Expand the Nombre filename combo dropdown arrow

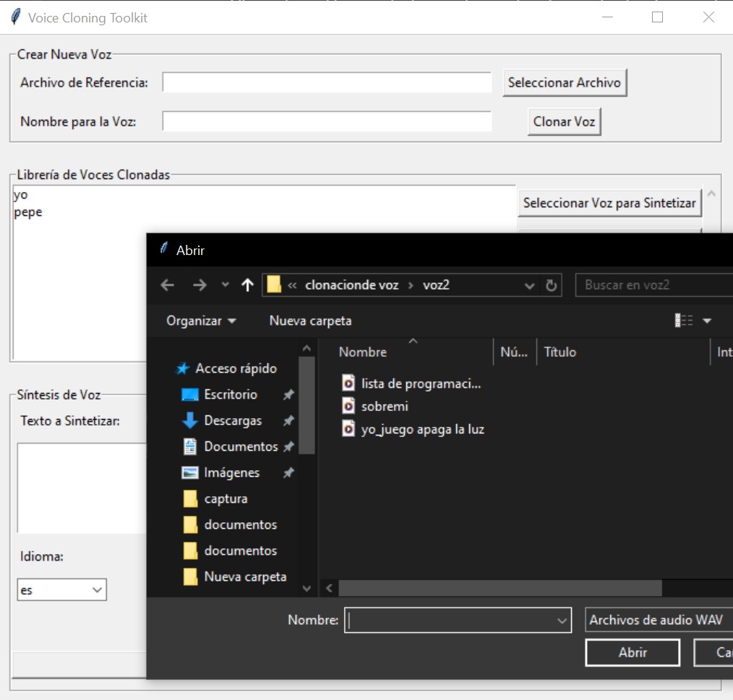click(x=562, y=621)
